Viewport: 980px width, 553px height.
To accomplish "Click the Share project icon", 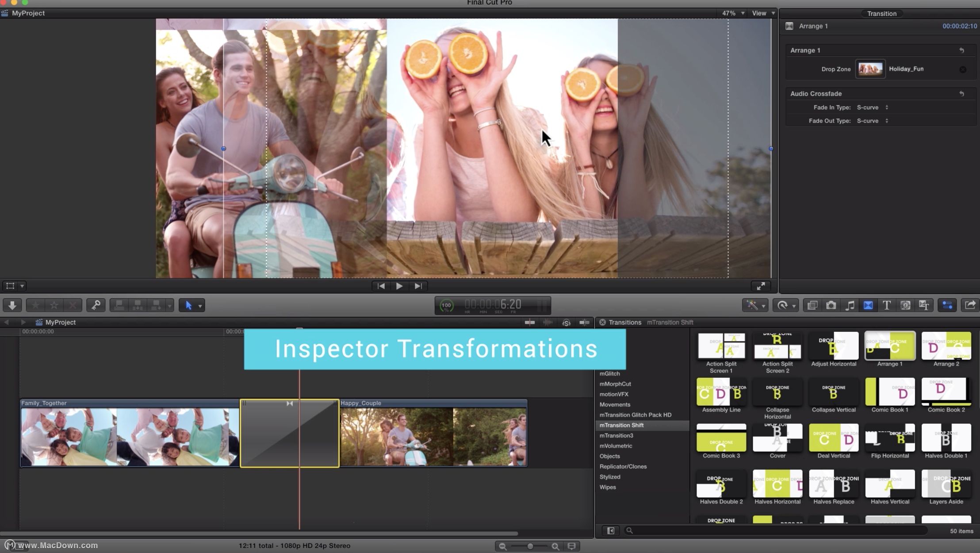I will pyautogui.click(x=970, y=305).
